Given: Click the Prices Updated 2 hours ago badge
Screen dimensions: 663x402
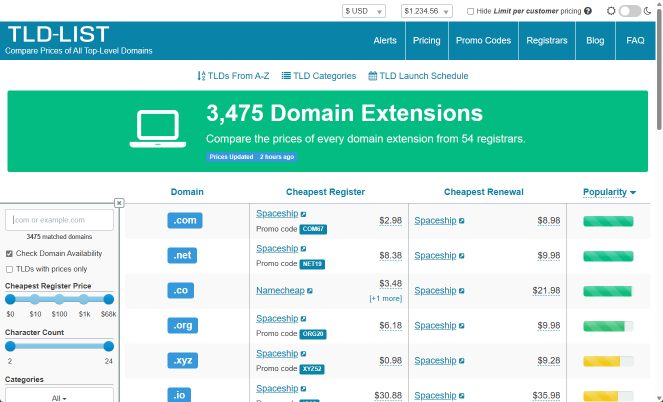Looking at the screenshot, I should (252, 157).
